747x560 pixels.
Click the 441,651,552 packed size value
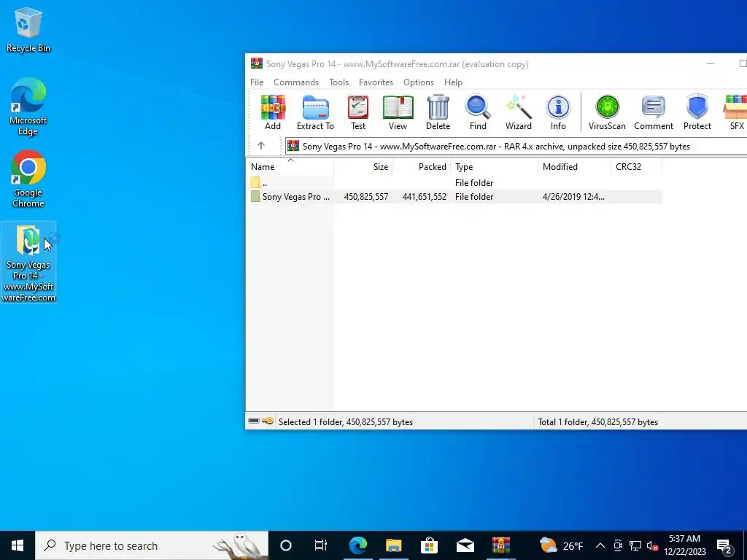coord(424,197)
